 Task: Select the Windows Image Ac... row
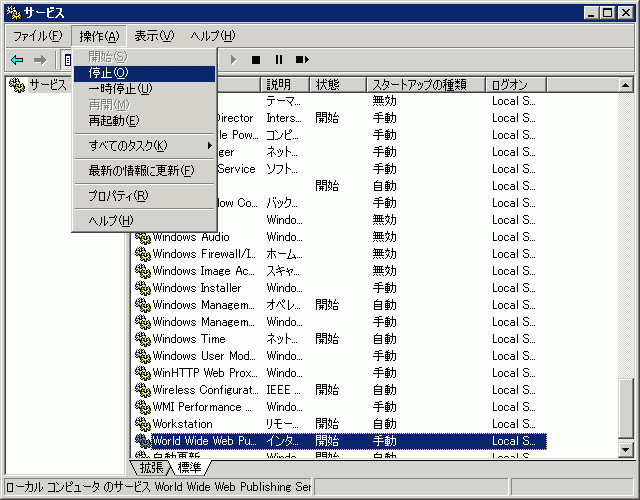point(340,271)
